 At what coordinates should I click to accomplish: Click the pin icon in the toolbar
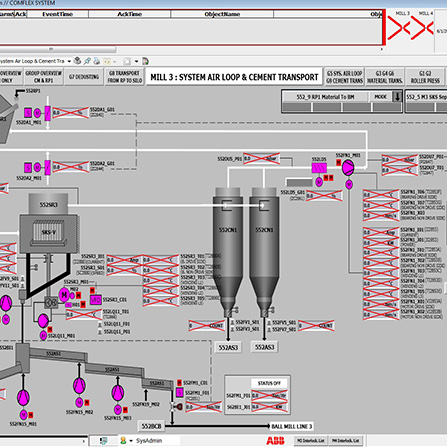click(87, 61)
